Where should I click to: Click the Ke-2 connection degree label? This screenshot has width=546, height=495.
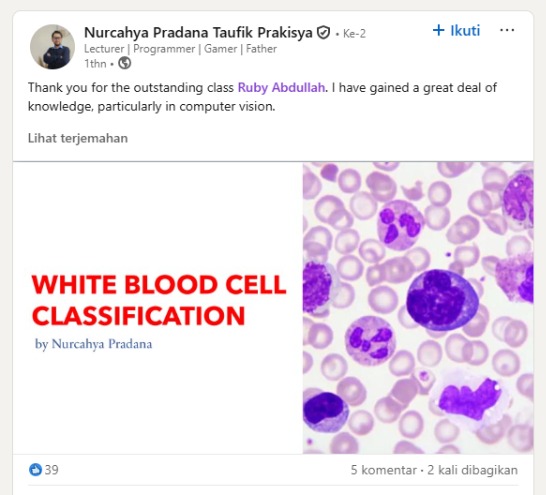[354, 33]
